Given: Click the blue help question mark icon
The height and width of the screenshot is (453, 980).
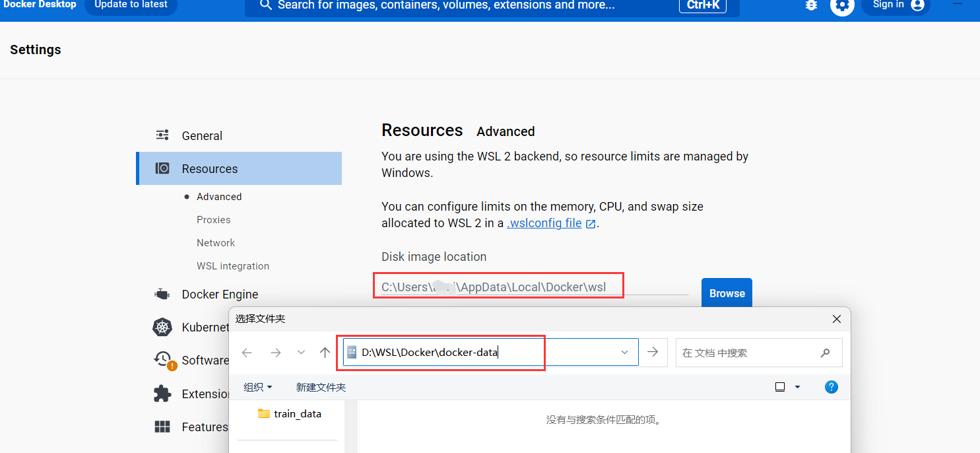Looking at the screenshot, I should 832,387.
